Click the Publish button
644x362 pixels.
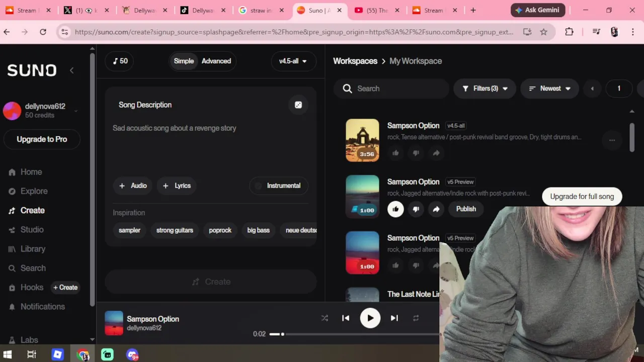click(466, 209)
